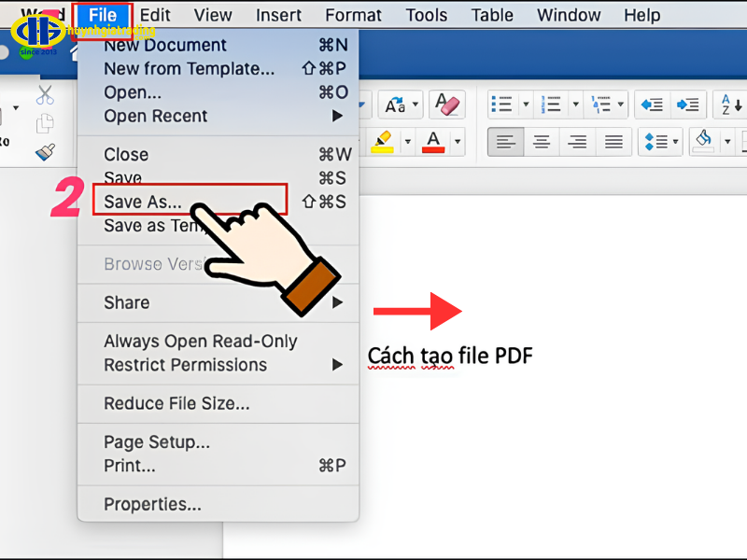Click the Sort A-Z icon
The height and width of the screenshot is (560, 747).
730,105
